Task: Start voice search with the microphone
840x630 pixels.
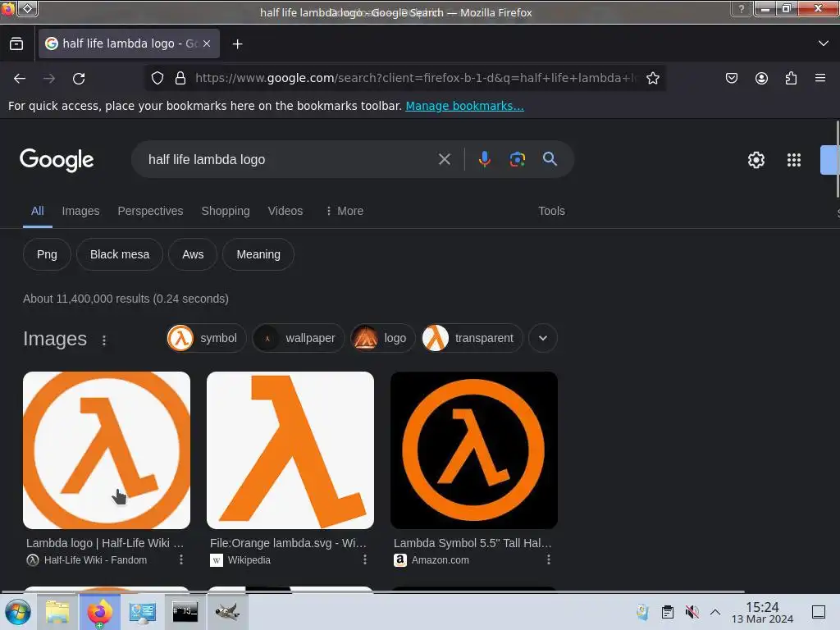Action: [x=484, y=159]
